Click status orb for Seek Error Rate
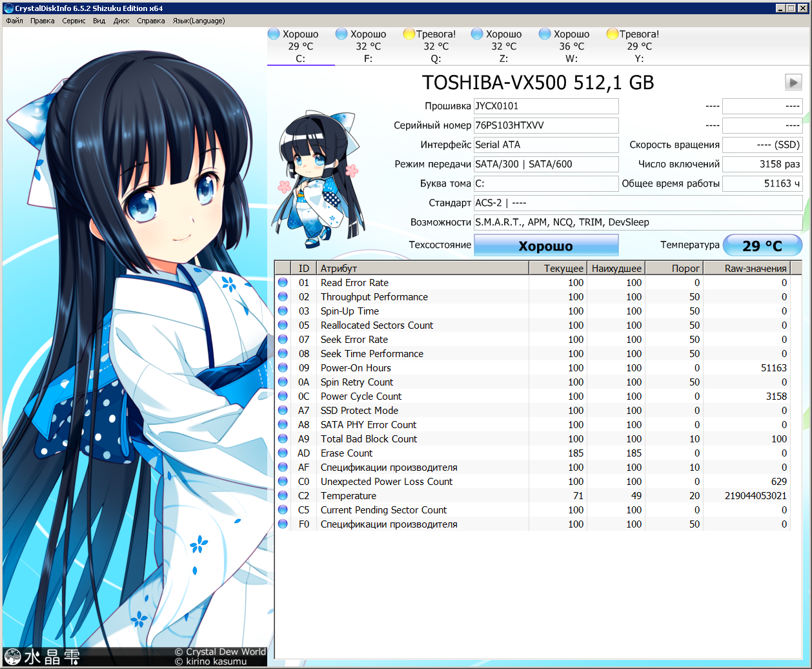Viewport: 812px width, 669px height. 283,339
